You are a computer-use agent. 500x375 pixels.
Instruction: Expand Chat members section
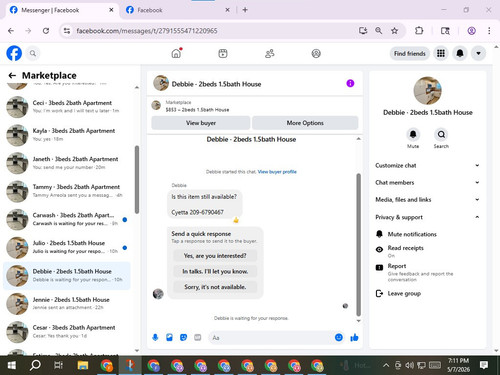click(427, 182)
